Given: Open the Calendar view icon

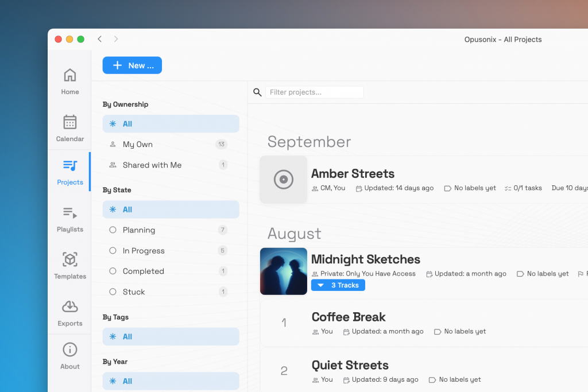Looking at the screenshot, I should 69,122.
